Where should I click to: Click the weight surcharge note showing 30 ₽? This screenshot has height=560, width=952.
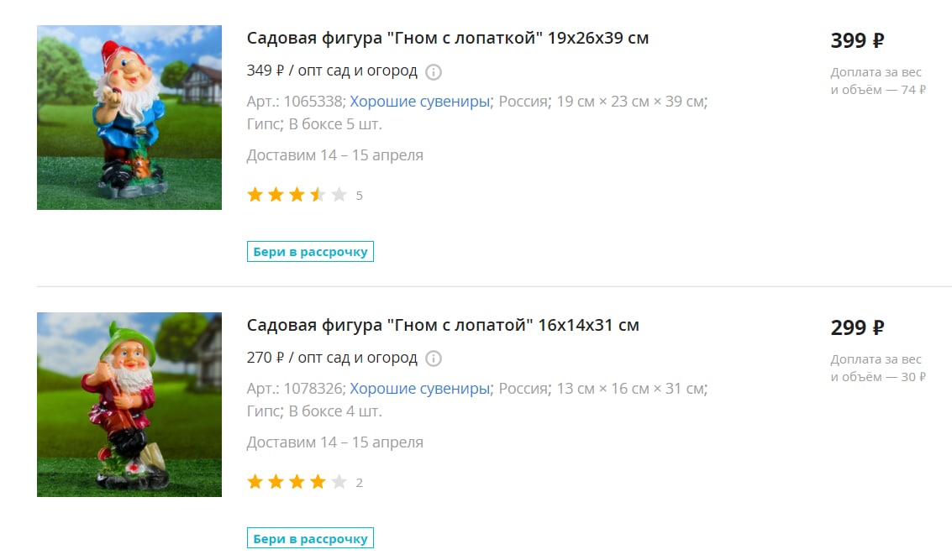pyautogui.click(x=878, y=369)
